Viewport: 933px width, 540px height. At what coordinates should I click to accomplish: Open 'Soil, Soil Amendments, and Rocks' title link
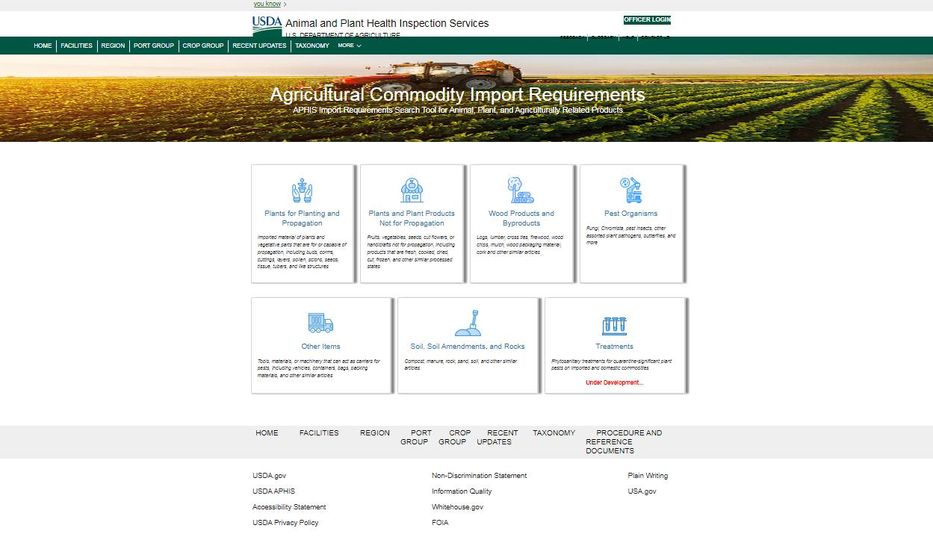468,346
